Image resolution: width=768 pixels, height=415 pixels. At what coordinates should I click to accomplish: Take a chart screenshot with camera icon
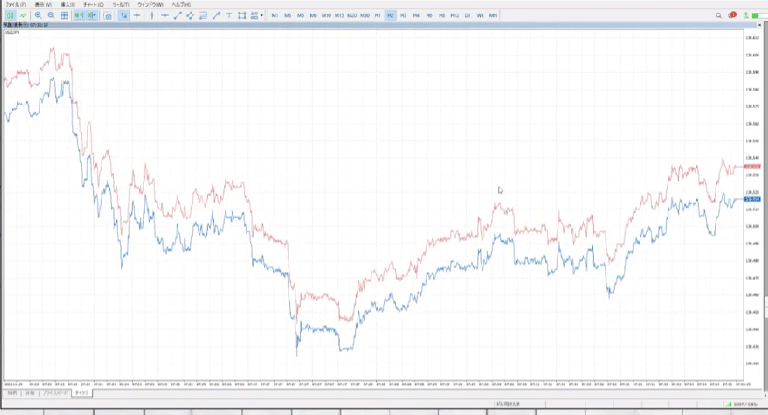tap(108, 16)
